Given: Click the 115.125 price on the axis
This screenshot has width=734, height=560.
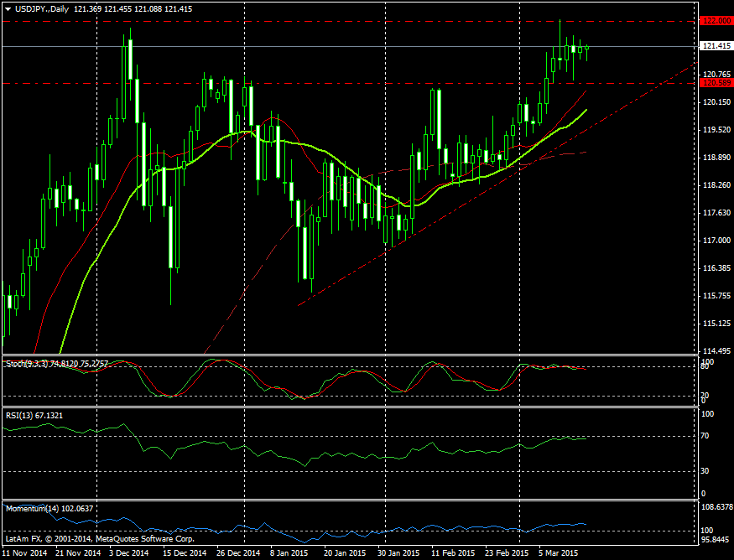Looking at the screenshot, I should 714,324.
